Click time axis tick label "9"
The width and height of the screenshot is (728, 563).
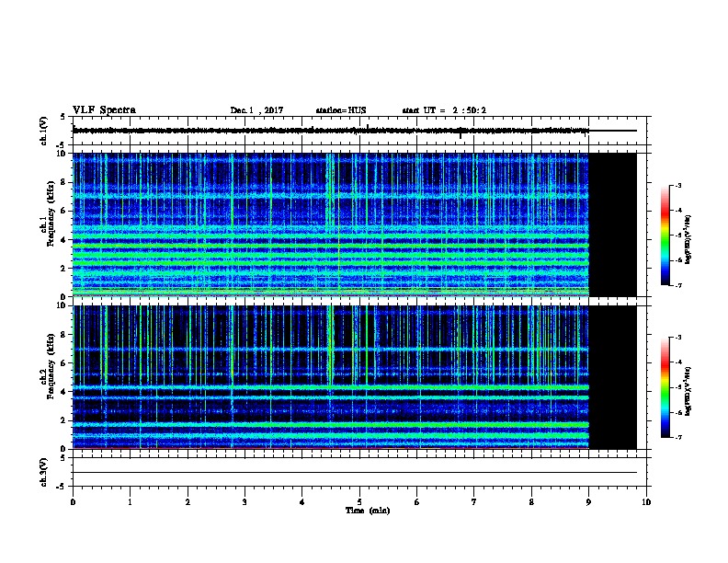(x=588, y=501)
